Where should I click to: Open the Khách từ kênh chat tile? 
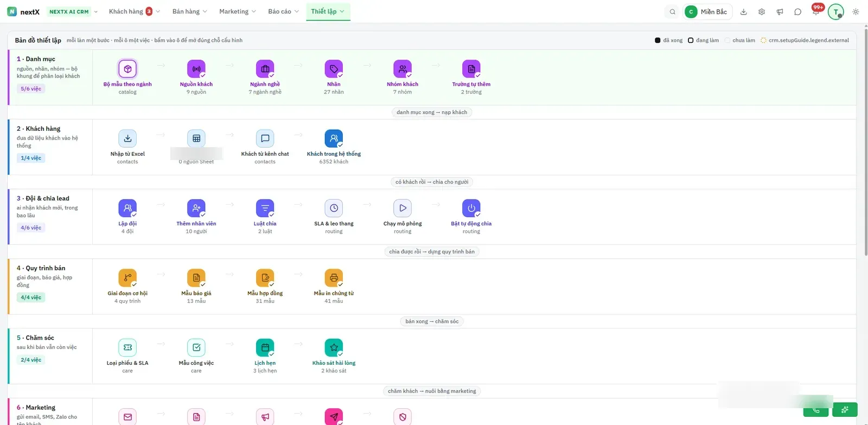[x=265, y=146]
